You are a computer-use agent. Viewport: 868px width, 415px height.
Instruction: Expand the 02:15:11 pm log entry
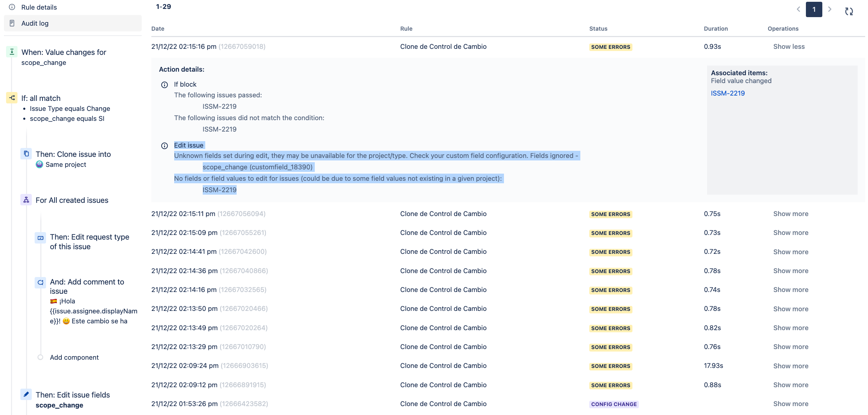(791, 214)
